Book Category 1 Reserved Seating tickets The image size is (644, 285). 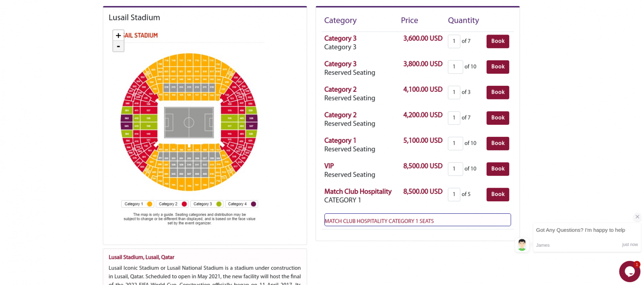click(497, 143)
